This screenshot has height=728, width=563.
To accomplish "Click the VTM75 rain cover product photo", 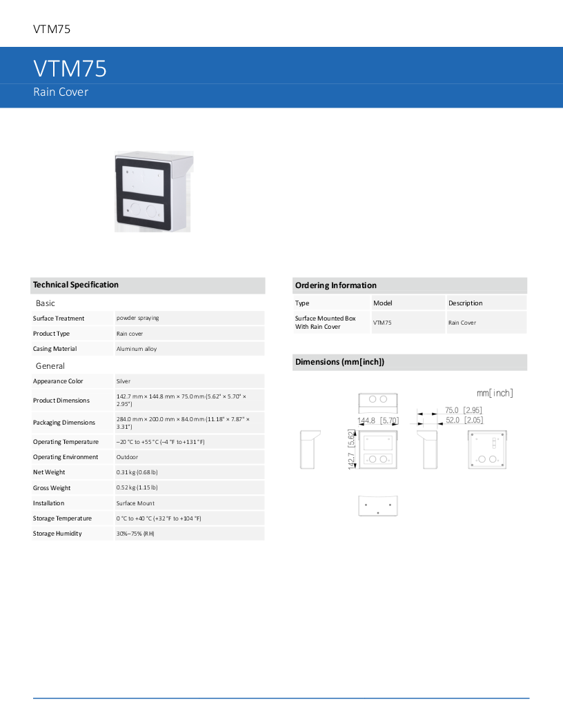I will coord(152,192).
